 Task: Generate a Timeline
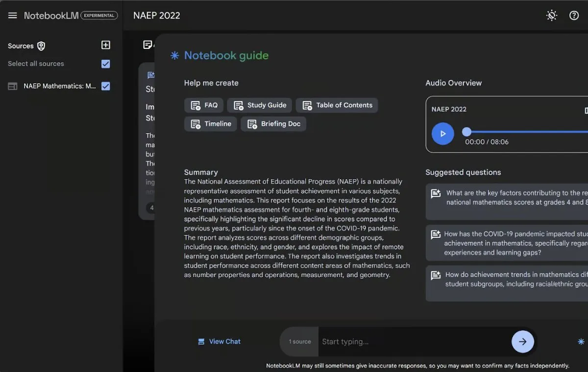coord(211,124)
